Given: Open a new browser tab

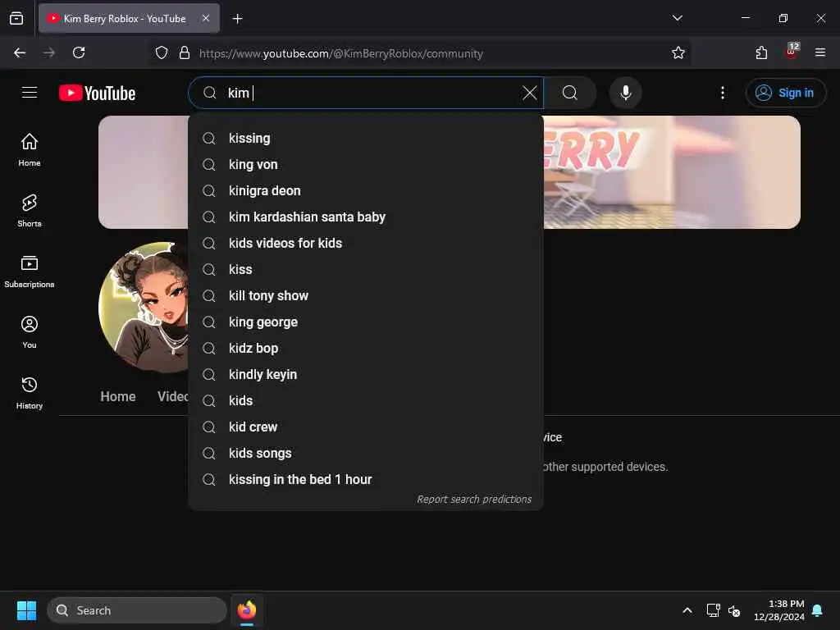Looking at the screenshot, I should [x=237, y=19].
